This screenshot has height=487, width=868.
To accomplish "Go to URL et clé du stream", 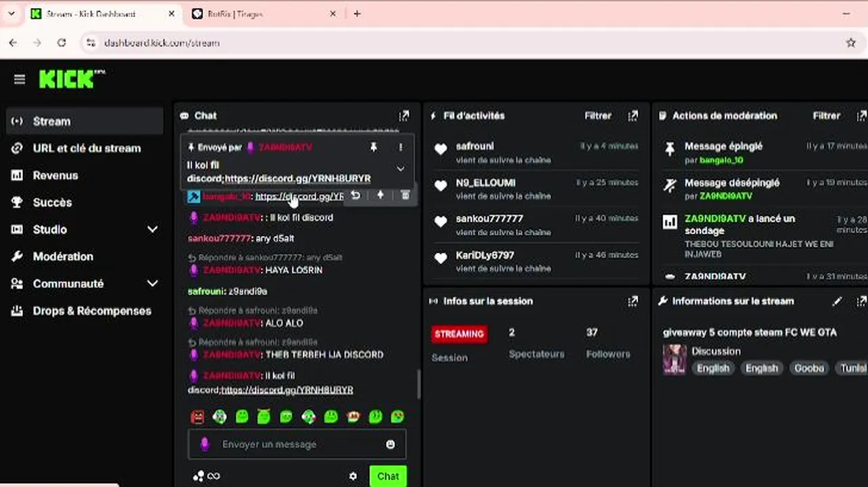I will tap(85, 148).
